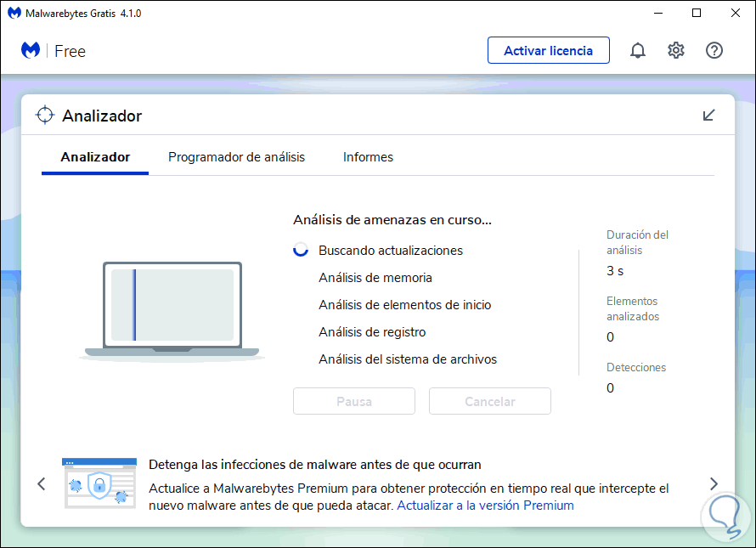The width and height of the screenshot is (756, 548).
Task: Click the spinner beside Buscando actualizaciones
Action: [x=301, y=250]
